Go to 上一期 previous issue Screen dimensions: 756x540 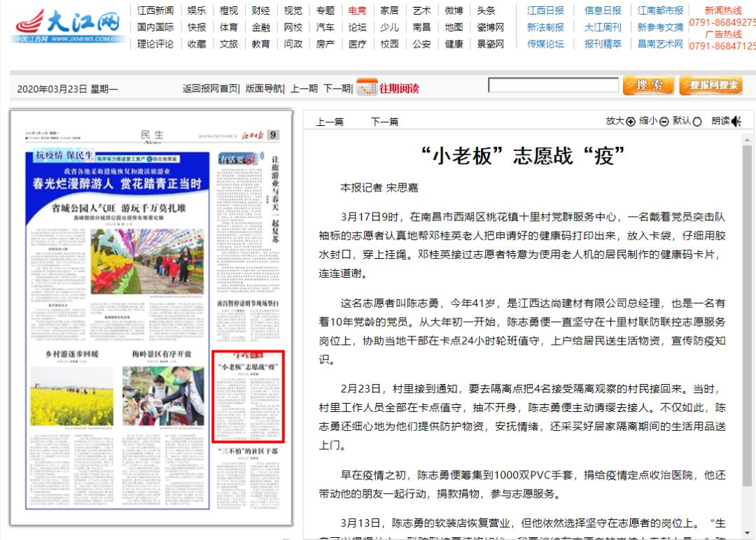coord(304,88)
